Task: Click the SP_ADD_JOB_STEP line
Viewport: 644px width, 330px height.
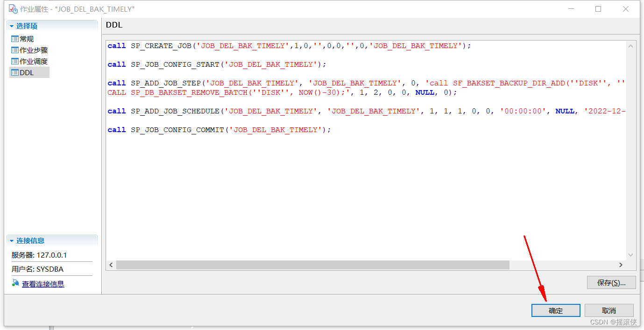Action: point(366,83)
